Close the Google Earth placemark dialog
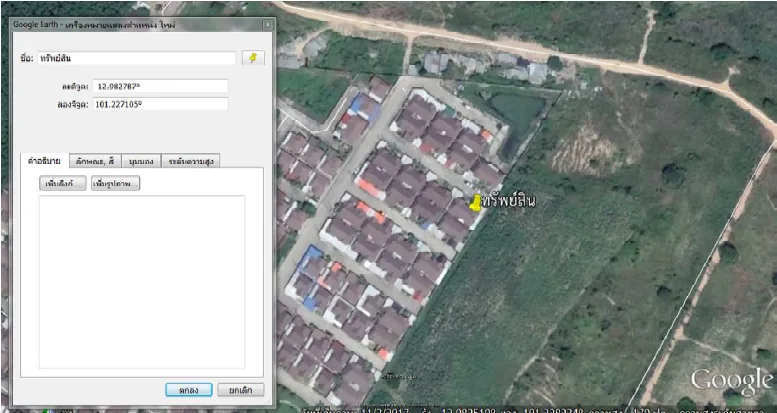The height and width of the screenshot is (413, 777). click(268, 24)
